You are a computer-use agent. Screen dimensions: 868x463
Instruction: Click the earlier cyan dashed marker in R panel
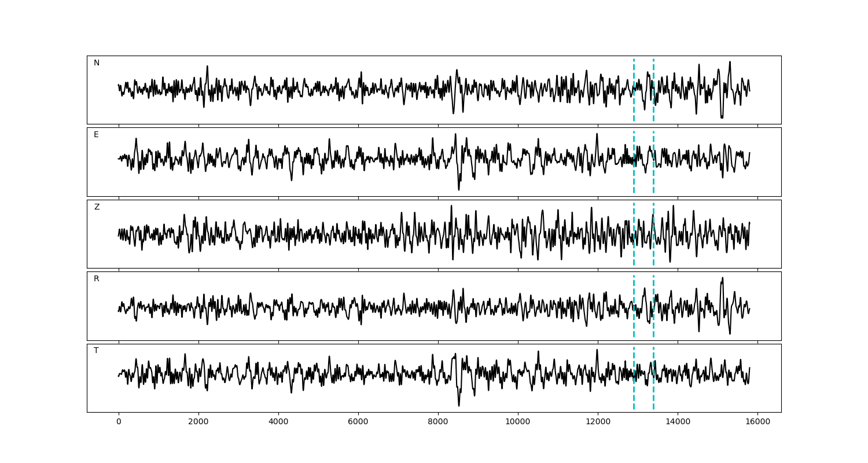(x=634, y=306)
